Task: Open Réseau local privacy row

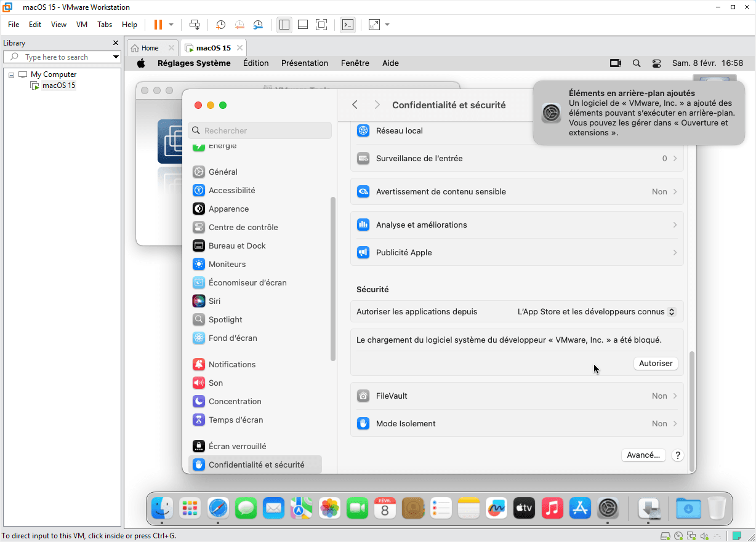Action: click(x=517, y=130)
